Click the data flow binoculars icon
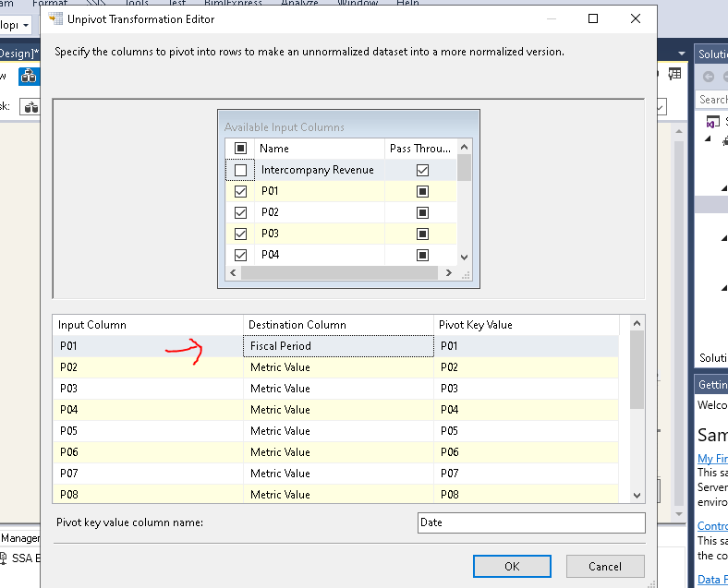The image size is (728, 588). pos(30,77)
